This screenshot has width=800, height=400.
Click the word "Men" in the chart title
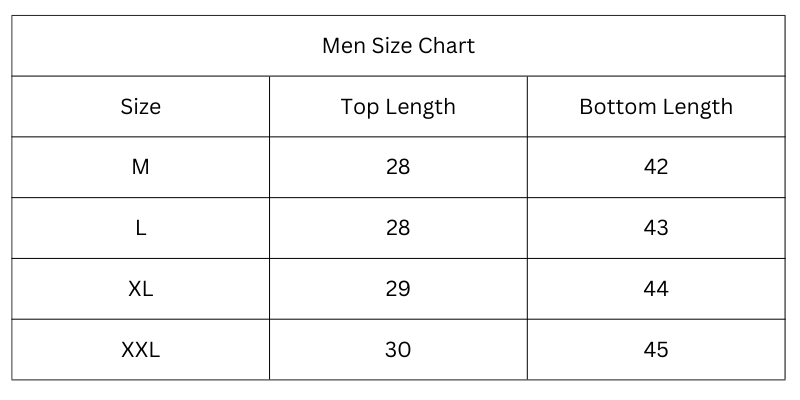click(x=342, y=46)
